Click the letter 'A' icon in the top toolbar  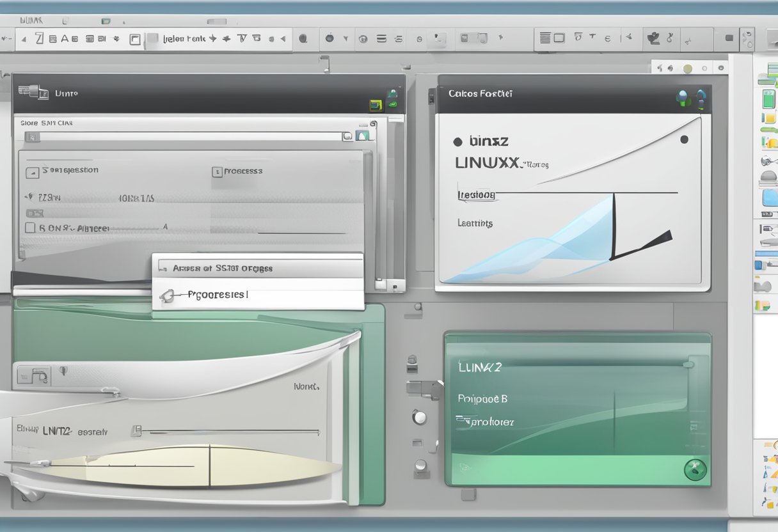coord(65,39)
